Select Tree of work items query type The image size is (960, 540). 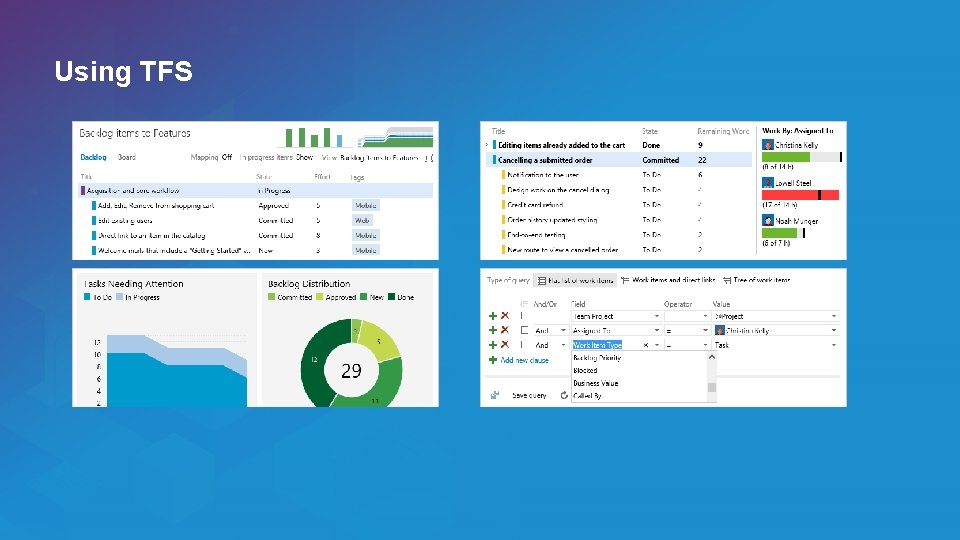757,280
